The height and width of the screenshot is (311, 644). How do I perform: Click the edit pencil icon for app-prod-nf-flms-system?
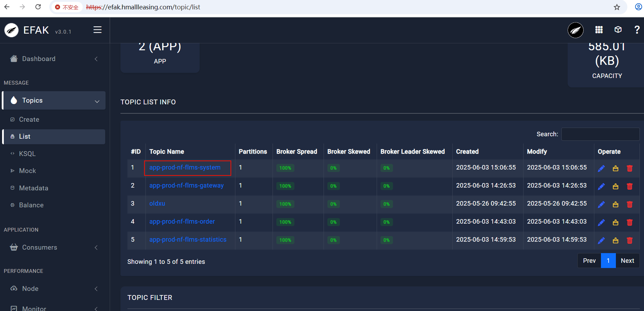(x=601, y=169)
